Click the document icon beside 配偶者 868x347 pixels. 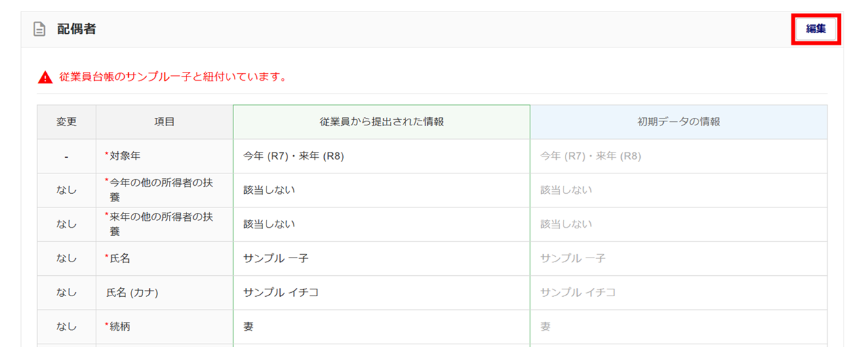click(39, 29)
